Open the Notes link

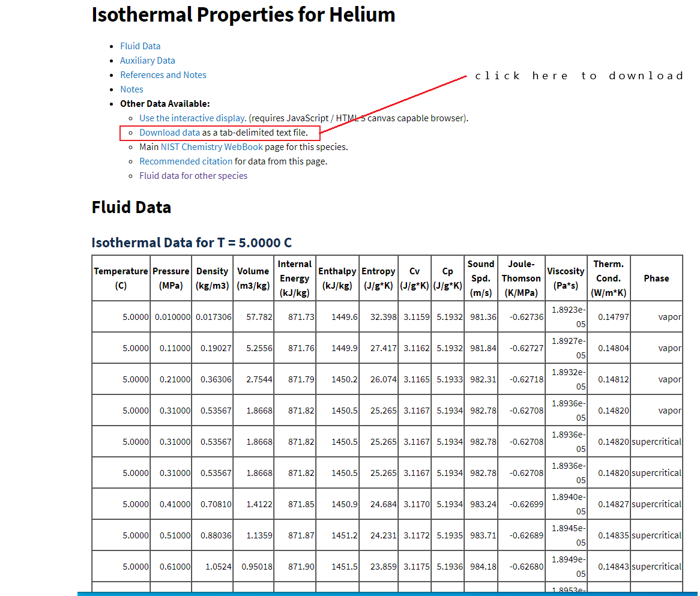[131, 89]
